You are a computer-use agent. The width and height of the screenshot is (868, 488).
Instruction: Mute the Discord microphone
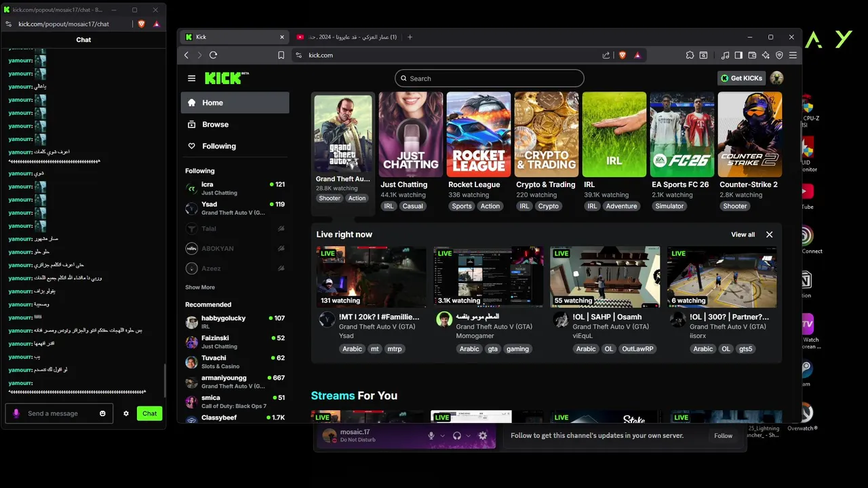(x=431, y=436)
